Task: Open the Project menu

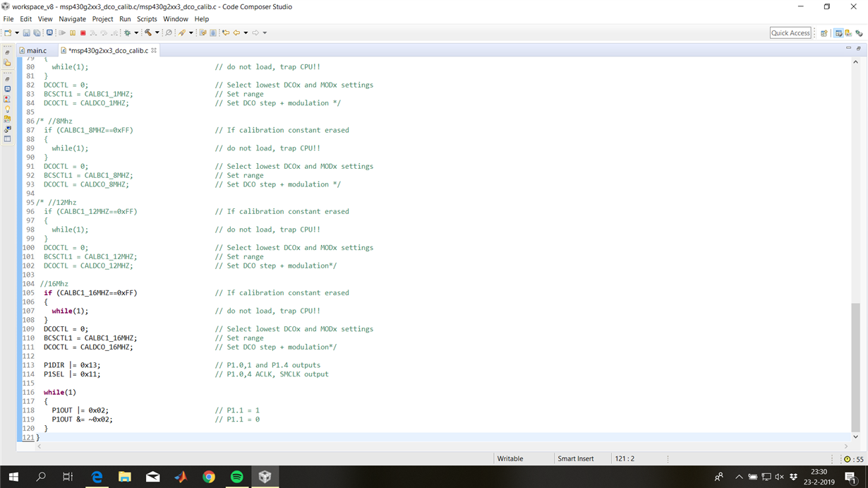Action: coord(102,19)
